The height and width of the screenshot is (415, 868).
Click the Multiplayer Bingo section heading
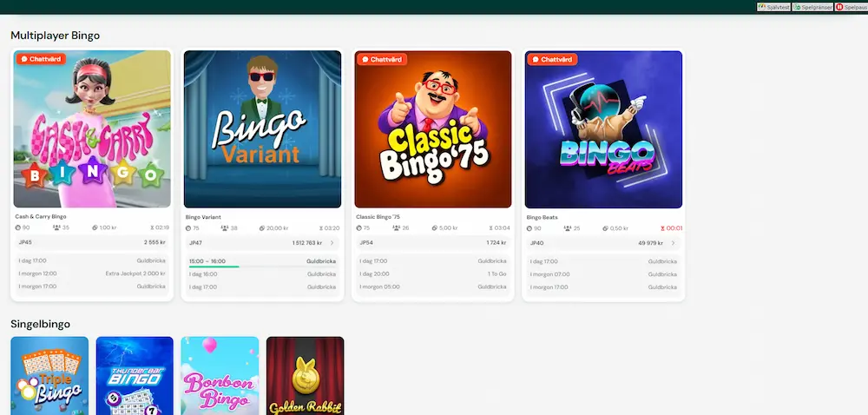point(56,36)
